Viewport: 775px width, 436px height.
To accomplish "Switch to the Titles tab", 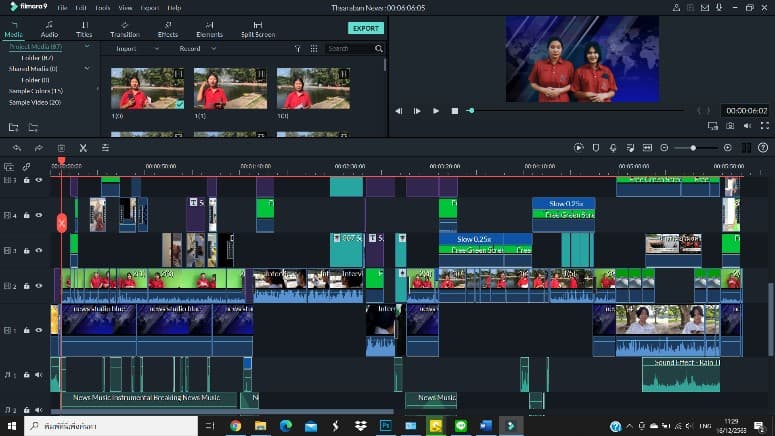I will (84, 30).
